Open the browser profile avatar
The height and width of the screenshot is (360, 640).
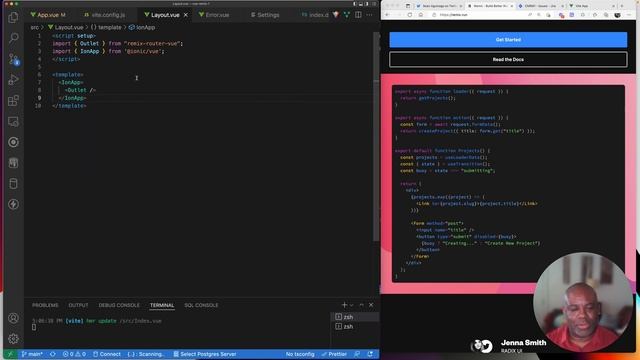[618, 15]
